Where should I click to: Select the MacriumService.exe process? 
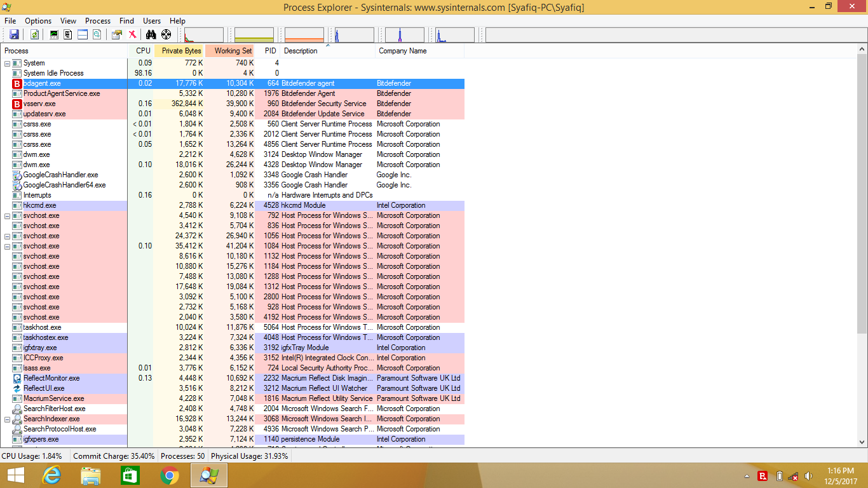point(233,398)
